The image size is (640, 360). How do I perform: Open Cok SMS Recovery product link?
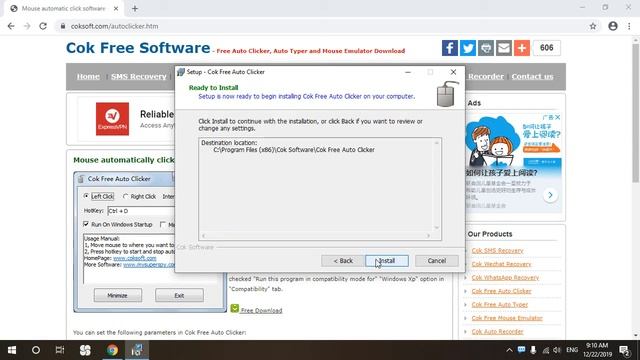(x=497, y=251)
